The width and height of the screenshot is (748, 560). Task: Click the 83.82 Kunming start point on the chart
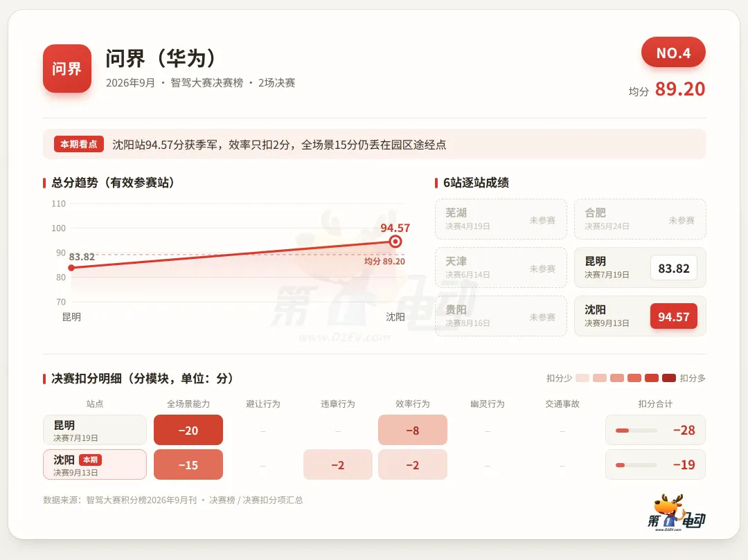pyautogui.click(x=71, y=268)
